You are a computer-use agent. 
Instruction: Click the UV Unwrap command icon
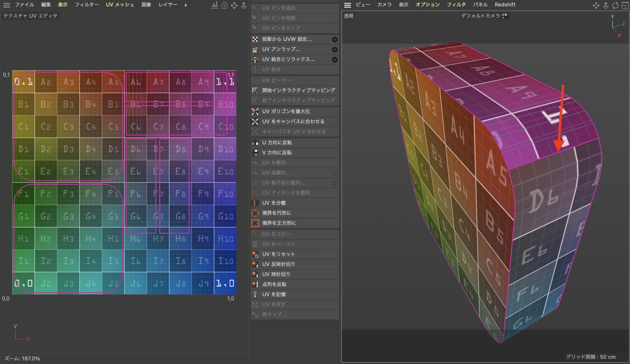click(x=255, y=49)
